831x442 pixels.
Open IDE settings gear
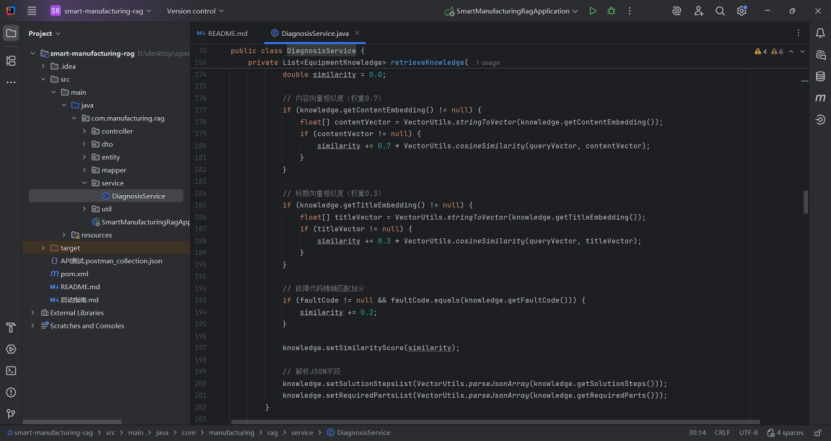coord(741,11)
